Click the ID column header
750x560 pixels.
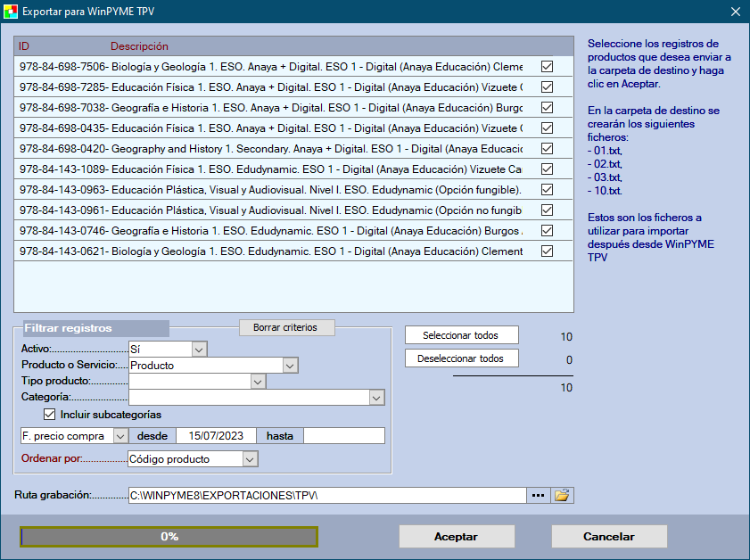tap(24, 46)
